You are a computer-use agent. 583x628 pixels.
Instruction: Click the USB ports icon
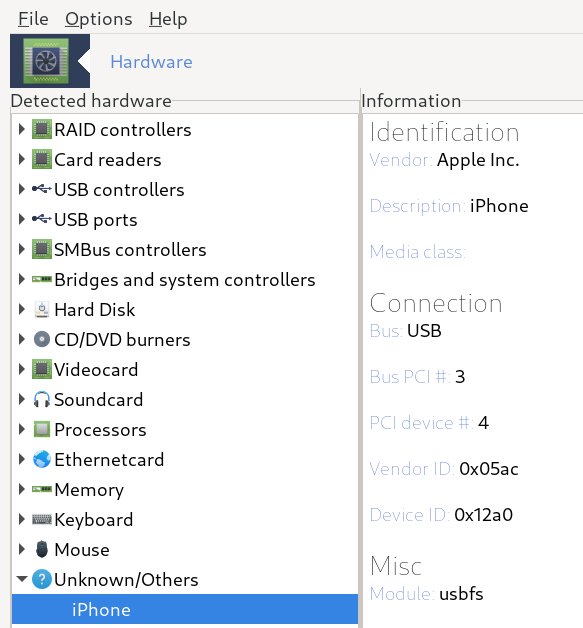[x=42, y=218]
